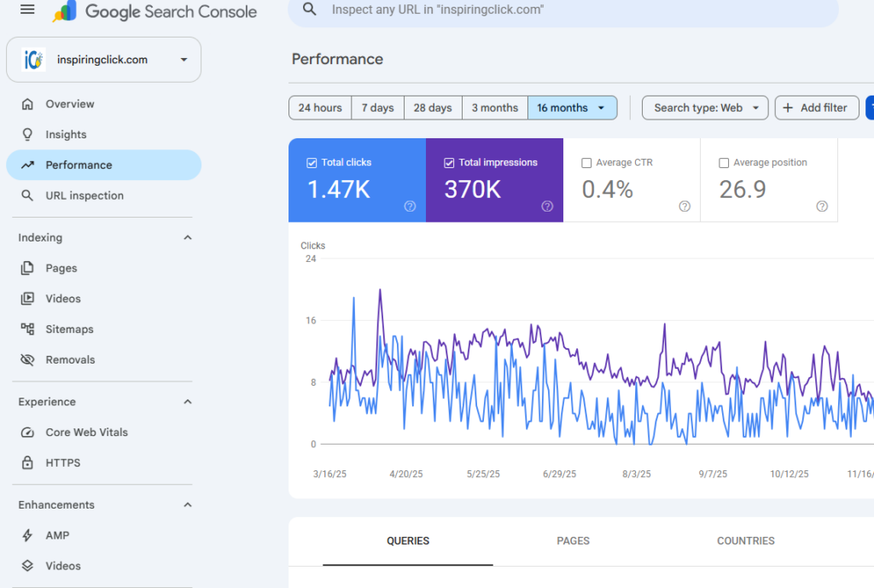
Task: Click the Removals crossed-eye icon
Action: (x=27, y=359)
